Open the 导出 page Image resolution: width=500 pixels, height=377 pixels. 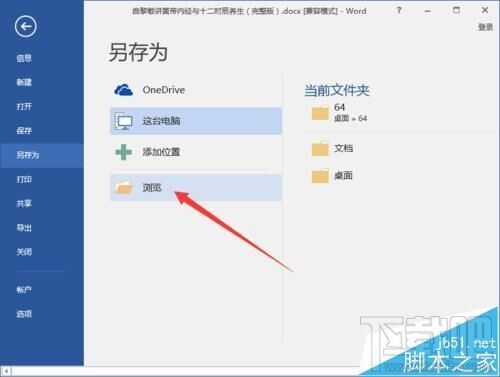click(x=24, y=228)
